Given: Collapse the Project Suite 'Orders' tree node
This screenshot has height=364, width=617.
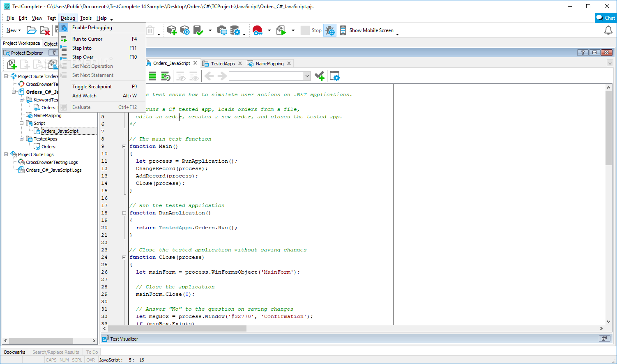Looking at the screenshot, I should point(6,76).
